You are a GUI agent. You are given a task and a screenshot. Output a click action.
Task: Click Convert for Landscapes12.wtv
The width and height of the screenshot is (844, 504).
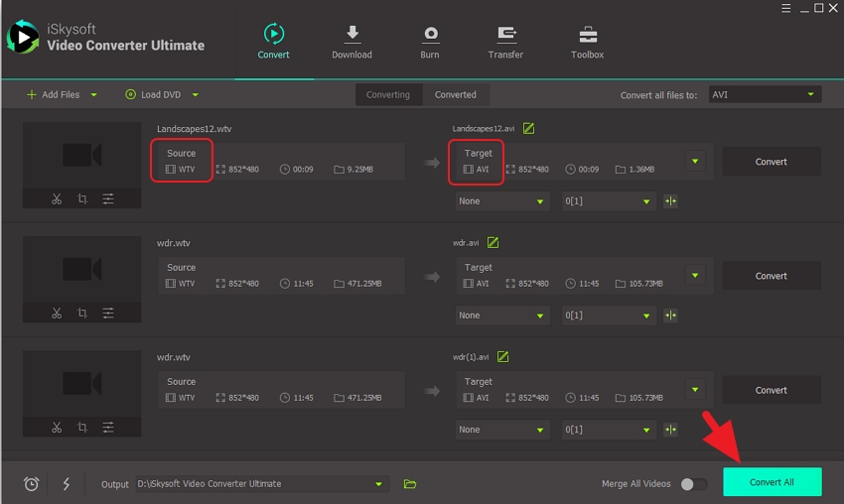tap(771, 162)
